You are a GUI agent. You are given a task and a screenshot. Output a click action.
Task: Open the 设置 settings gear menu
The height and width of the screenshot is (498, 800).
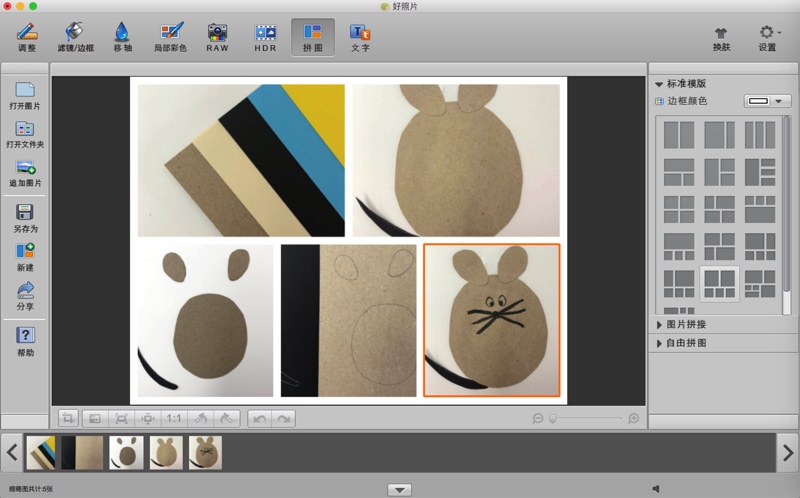coord(767,38)
